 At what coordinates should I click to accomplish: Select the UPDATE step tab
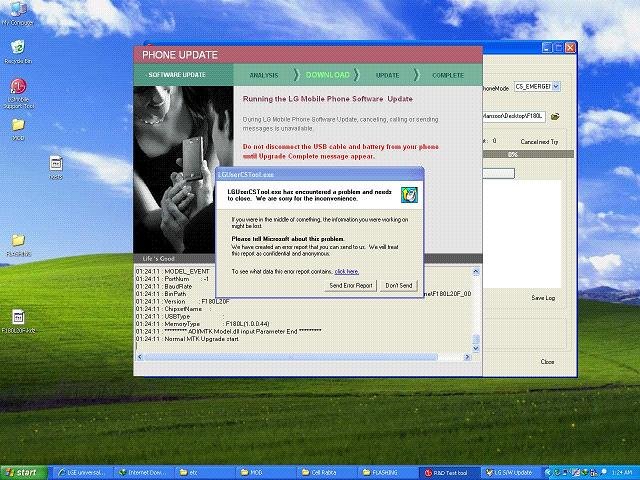point(387,75)
